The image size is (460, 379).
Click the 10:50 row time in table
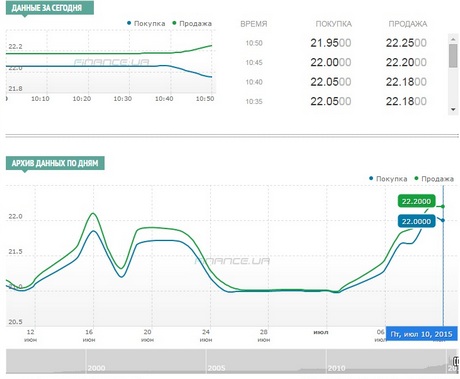point(254,43)
